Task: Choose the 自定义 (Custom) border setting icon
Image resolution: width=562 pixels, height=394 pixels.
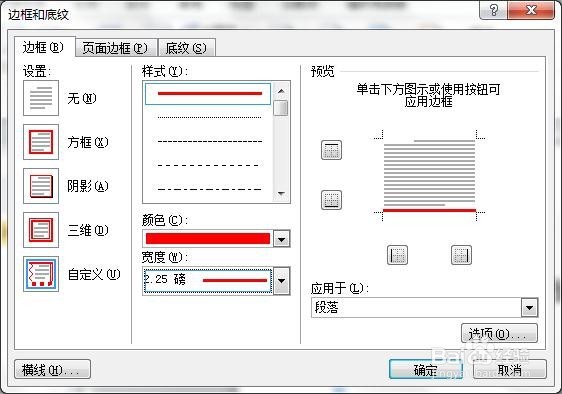Action: click(41, 274)
